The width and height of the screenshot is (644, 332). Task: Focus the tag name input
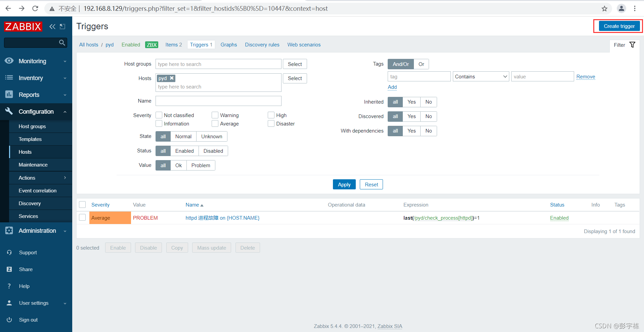point(419,76)
